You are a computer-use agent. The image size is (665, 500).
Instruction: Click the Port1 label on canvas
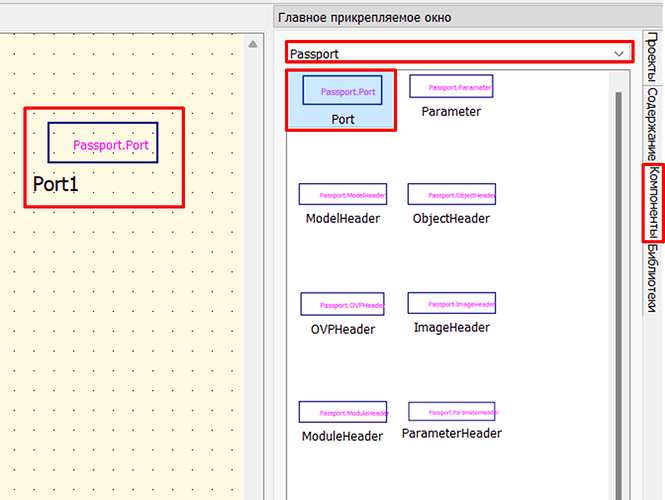[56, 184]
